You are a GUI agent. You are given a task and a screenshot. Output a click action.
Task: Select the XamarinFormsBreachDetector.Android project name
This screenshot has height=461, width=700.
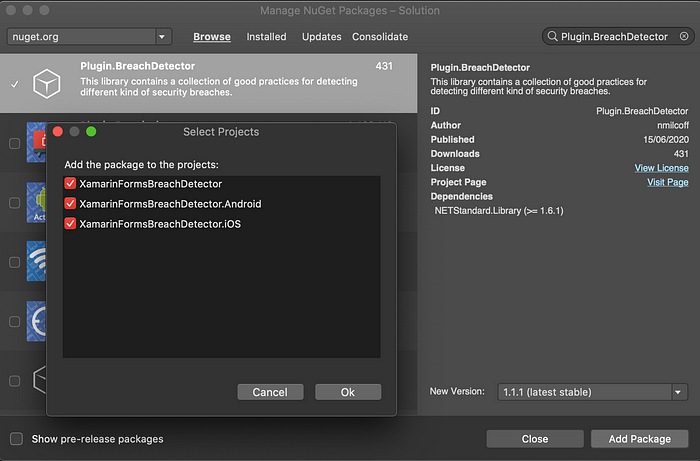coord(170,204)
